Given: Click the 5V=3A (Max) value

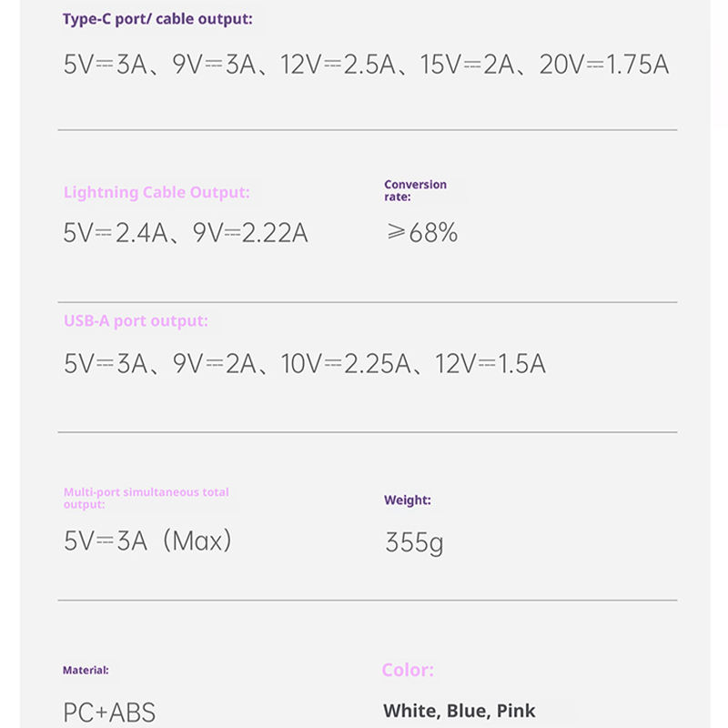Looking at the screenshot, I should [x=148, y=541].
